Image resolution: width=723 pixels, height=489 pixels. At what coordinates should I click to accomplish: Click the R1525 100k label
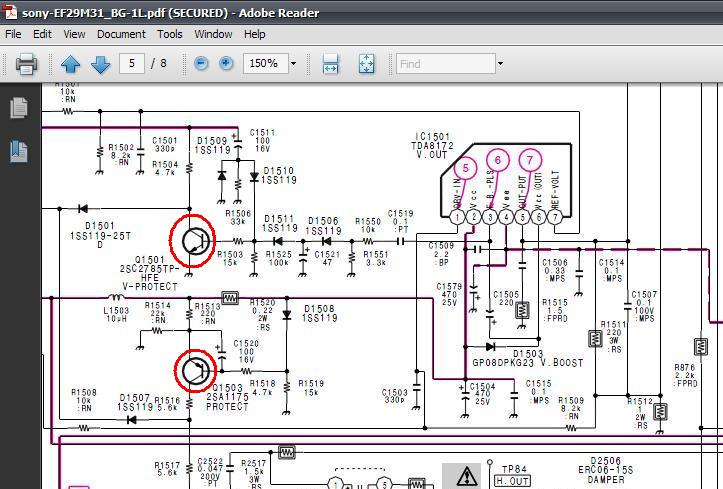click(x=279, y=259)
